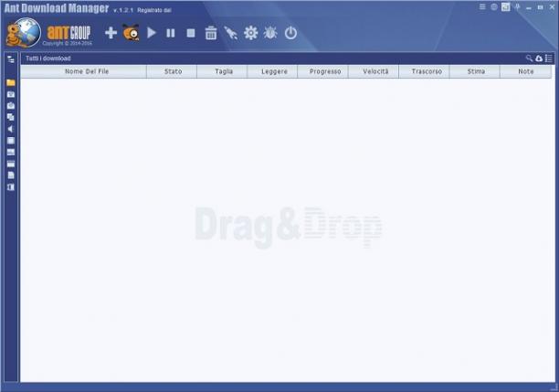
Task: Stop downloads with the square stop button
Action: tap(191, 33)
